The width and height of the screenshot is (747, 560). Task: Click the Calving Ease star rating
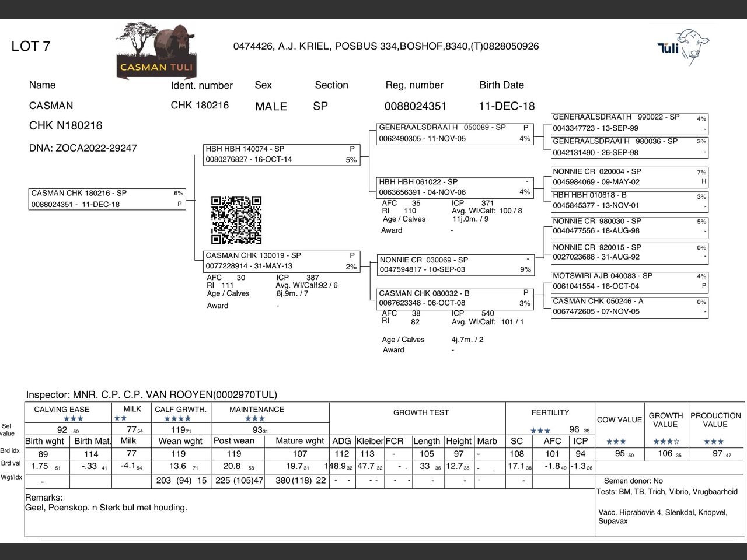[x=73, y=419]
